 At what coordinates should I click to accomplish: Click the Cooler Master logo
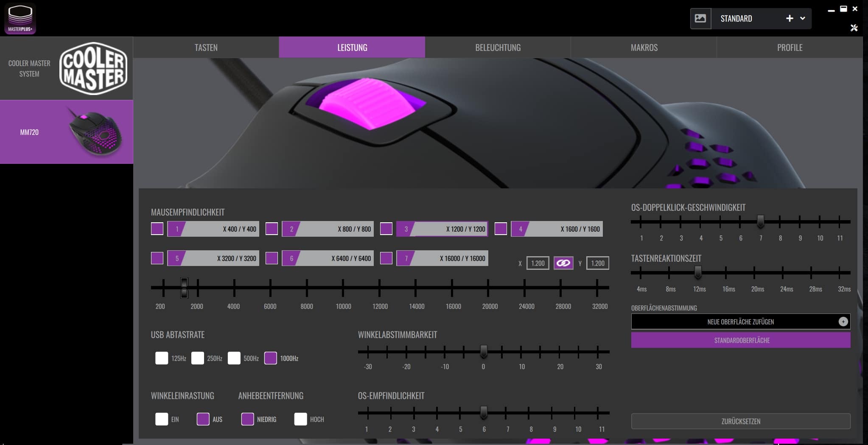93,68
